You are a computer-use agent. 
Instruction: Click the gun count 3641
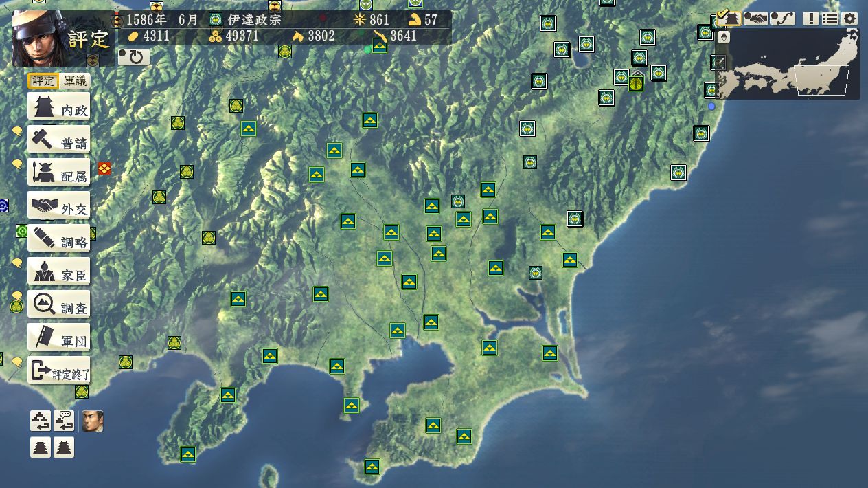coord(404,35)
